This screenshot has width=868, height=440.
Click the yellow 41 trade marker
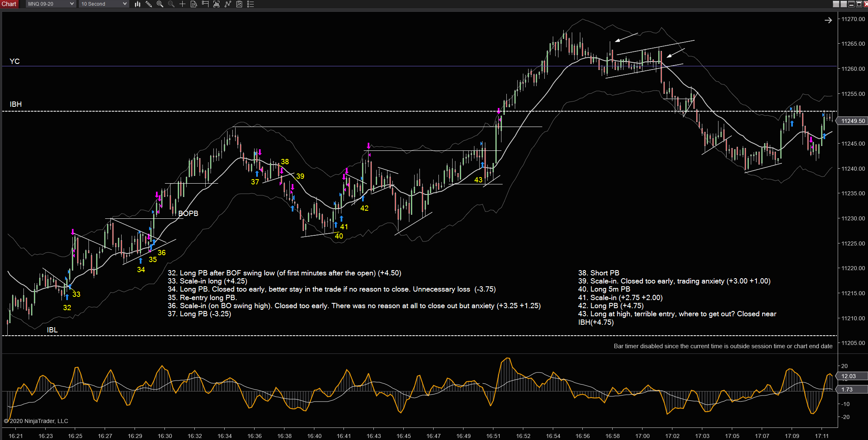tap(344, 227)
